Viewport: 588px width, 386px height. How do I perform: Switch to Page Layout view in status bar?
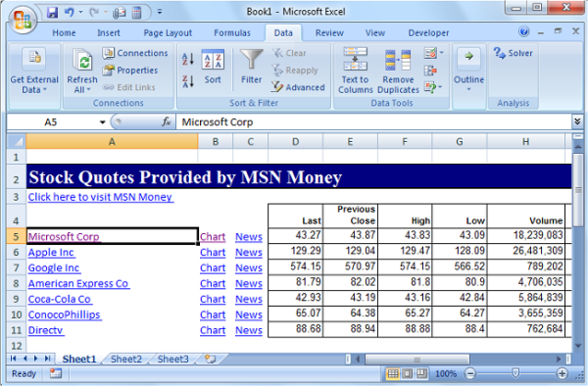(x=408, y=373)
